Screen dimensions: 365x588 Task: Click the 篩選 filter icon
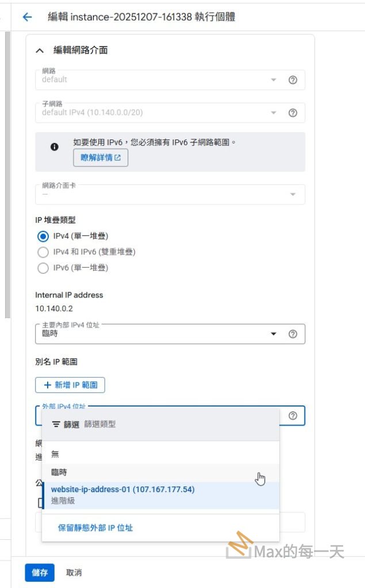[x=56, y=424]
